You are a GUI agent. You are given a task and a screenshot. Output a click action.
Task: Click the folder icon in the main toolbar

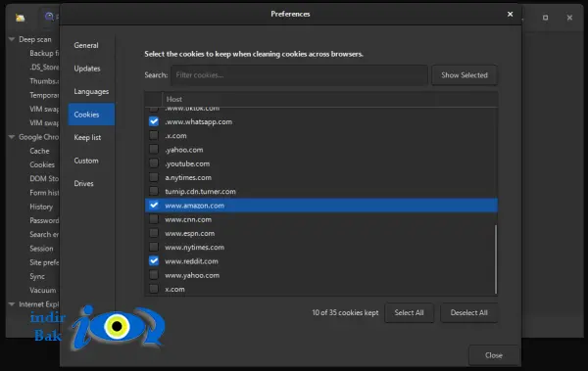pos(20,18)
